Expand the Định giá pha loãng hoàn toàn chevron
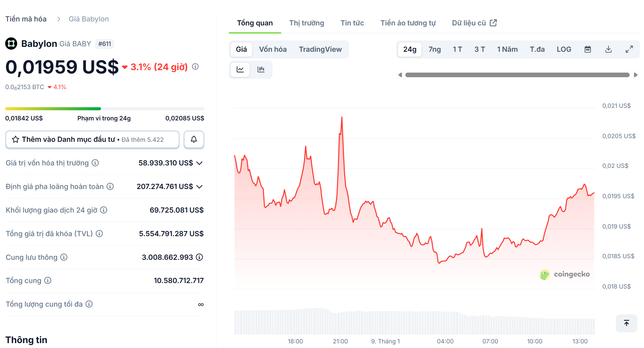This screenshot has width=644, height=348. coord(200,187)
